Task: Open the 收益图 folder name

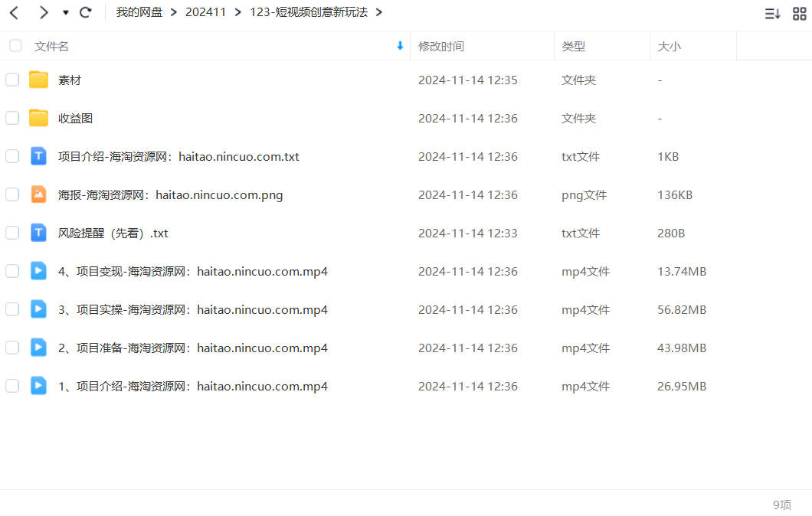Action: click(76, 119)
